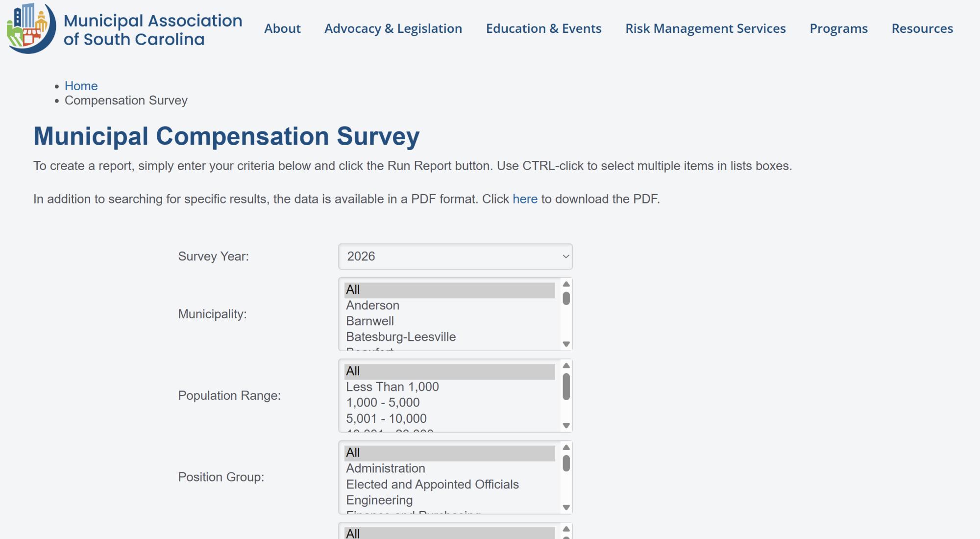The width and height of the screenshot is (980, 539).
Task: Click Municipality list scroll up arrow
Action: point(566,284)
